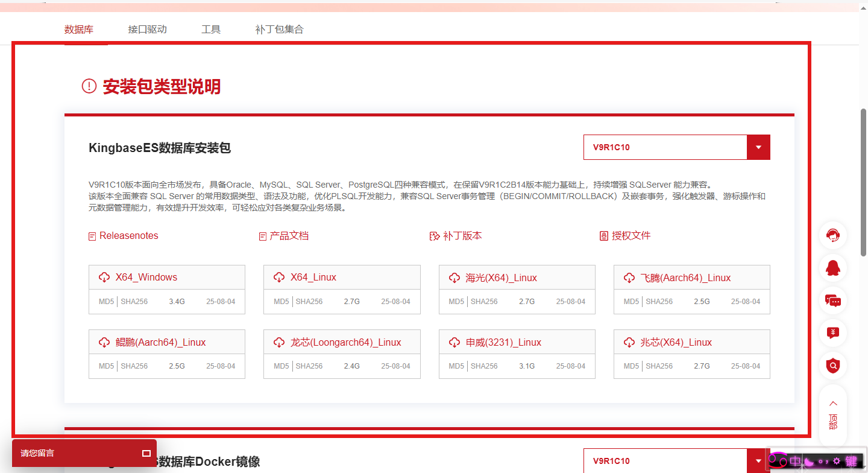Screen dimensions: 868x473
Task: Click SHA256 under 飞腾(Aarch64)_Linux
Action: tap(659, 301)
